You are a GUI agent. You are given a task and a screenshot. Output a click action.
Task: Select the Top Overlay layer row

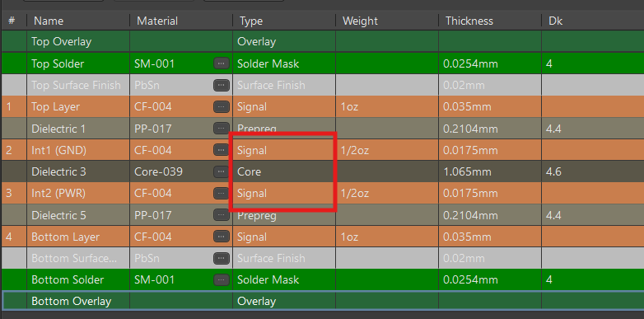322,41
